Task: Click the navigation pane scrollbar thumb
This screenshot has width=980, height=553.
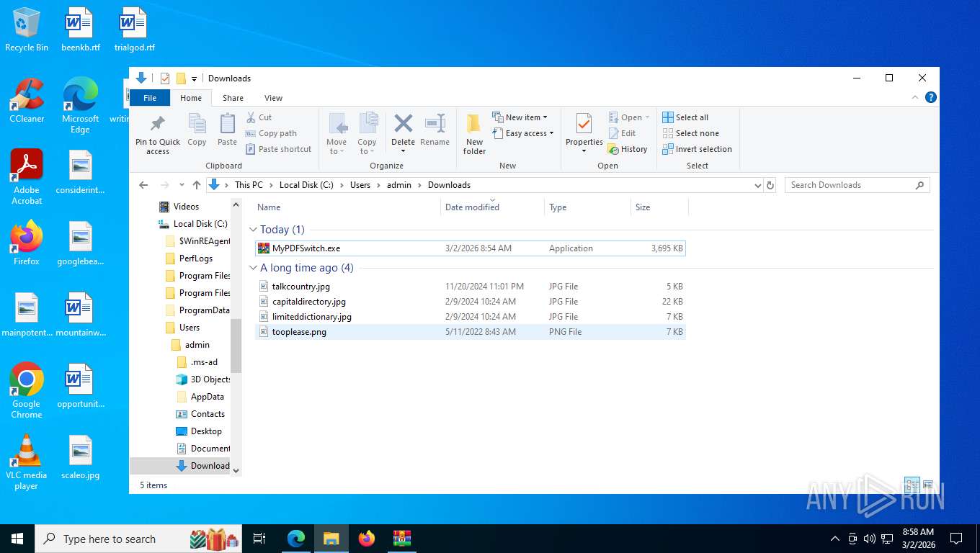Action: (236, 346)
